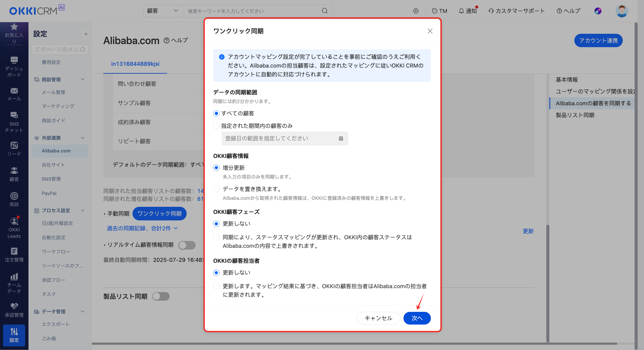This screenshot has width=644, height=350.
Task: Close the ワンクリック同期 dialog with X
Action: (x=430, y=31)
